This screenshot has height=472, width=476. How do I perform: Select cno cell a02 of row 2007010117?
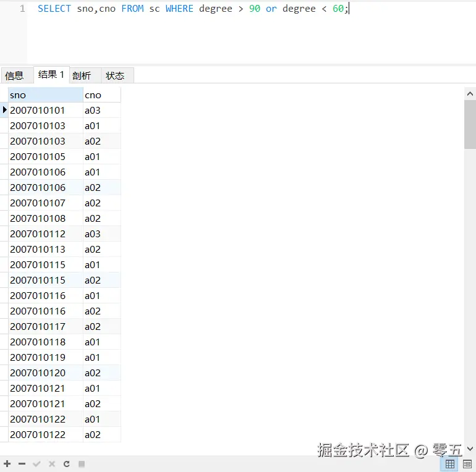pos(102,326)
